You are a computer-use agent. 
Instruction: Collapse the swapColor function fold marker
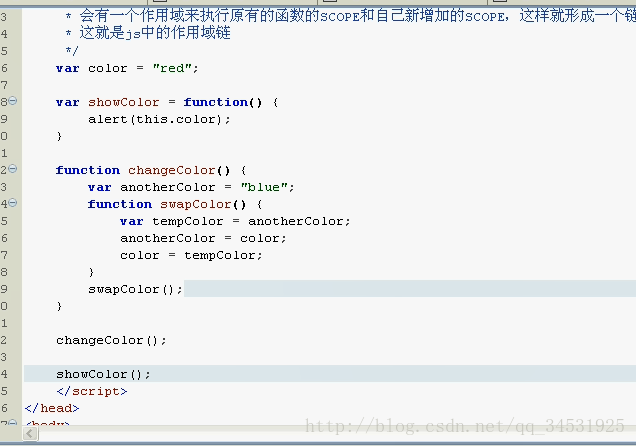tap(13, 203)
